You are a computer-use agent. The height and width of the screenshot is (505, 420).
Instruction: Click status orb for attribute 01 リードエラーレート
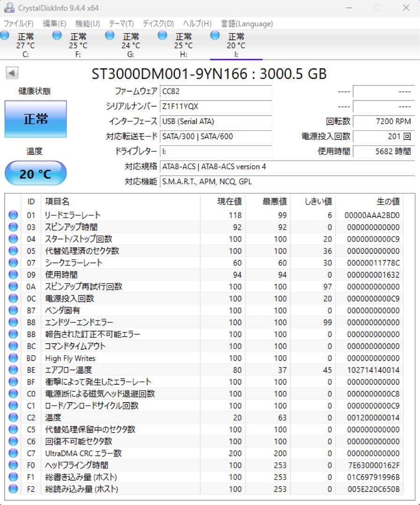tap(13, 215)
